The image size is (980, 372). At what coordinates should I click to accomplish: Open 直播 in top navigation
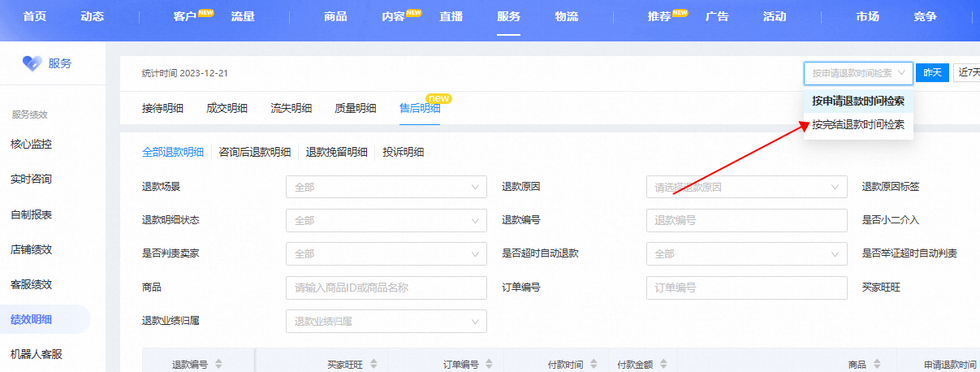pos(451,16)
